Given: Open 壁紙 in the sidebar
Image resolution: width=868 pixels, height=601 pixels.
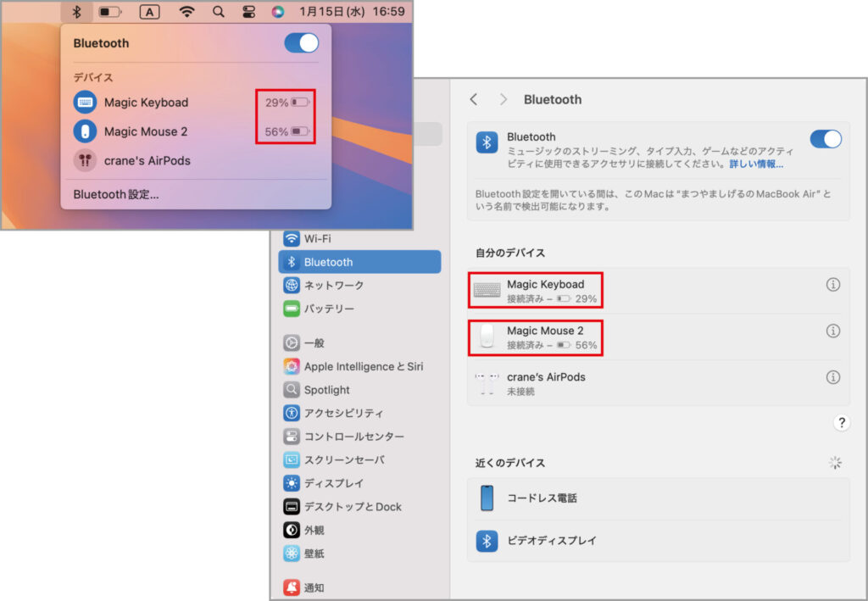Looking at the screenshot, I should (359, 553).
